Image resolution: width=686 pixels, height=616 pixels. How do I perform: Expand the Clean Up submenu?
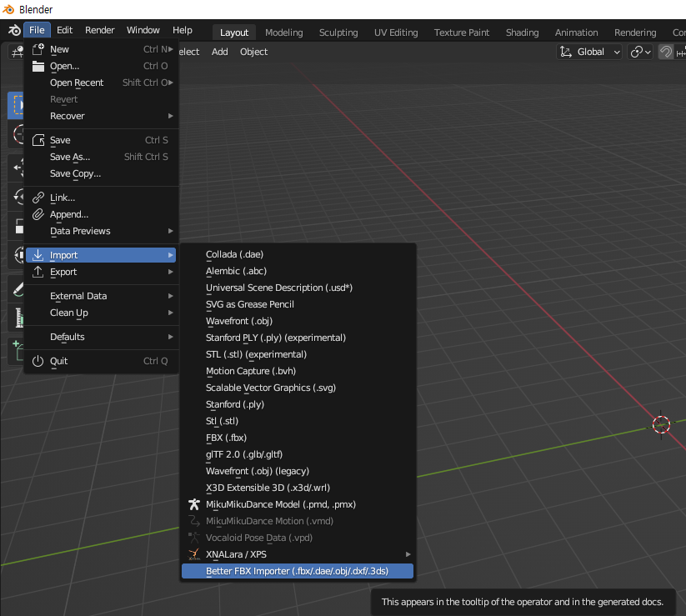101,313
